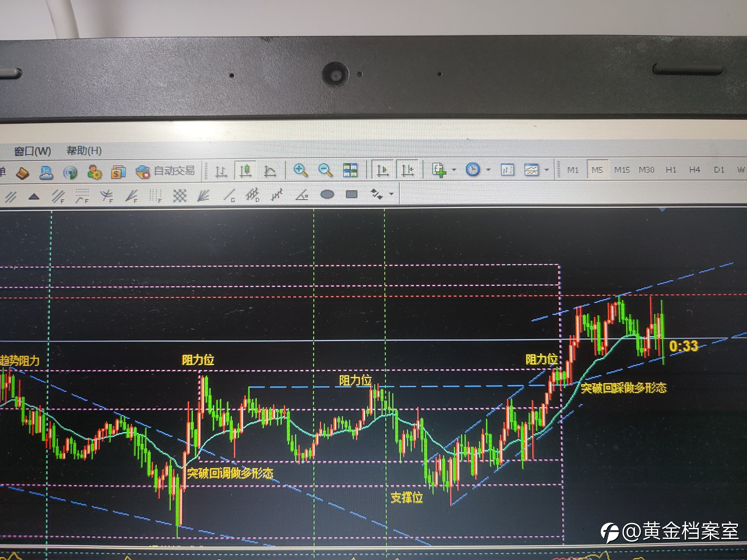
Task: Select the Gann fan tool
Action: pyautogui.click(x=203, y=195)
